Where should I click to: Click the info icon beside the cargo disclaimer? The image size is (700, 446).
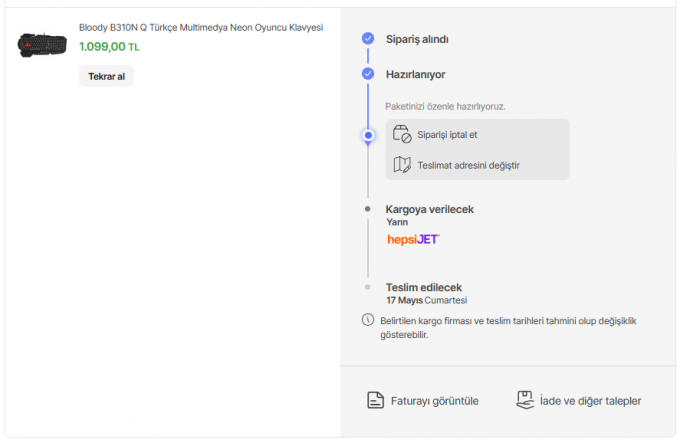click(367, 321)
